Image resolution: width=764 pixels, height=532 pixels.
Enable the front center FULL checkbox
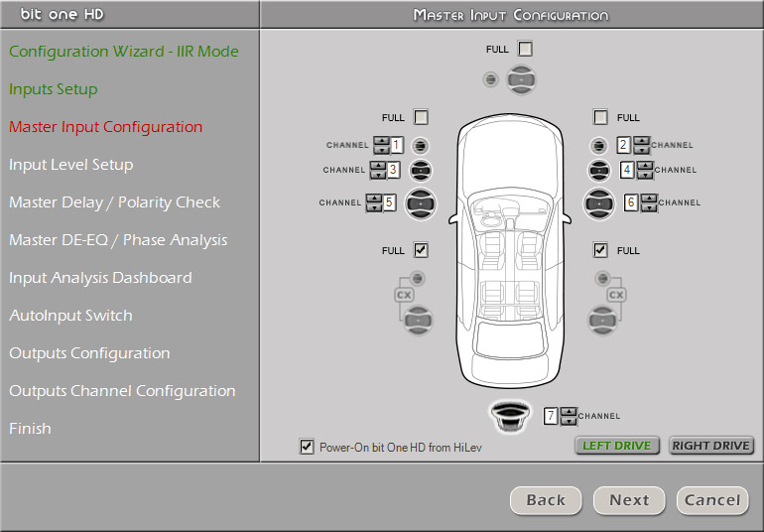tap(525, 49)
